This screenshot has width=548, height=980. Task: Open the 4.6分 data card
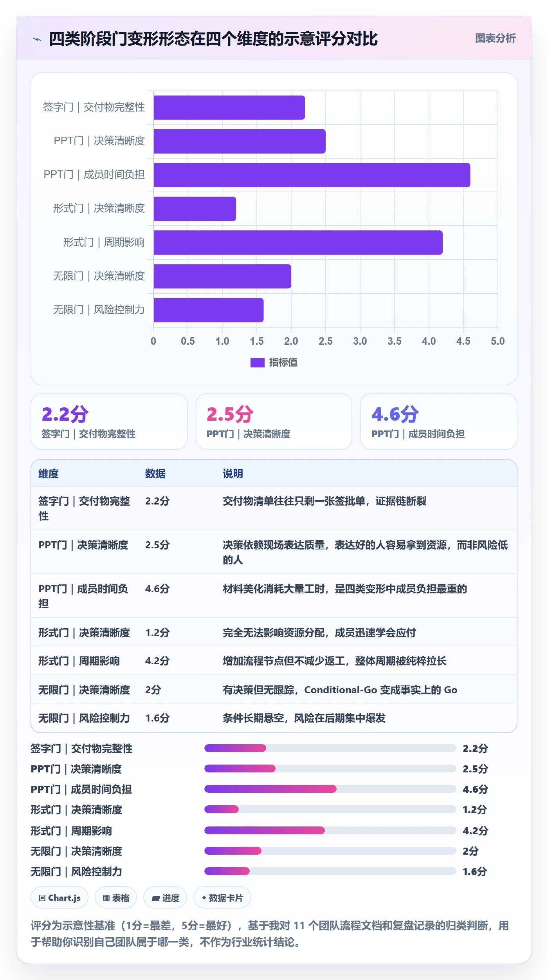[x=439, y=421]
